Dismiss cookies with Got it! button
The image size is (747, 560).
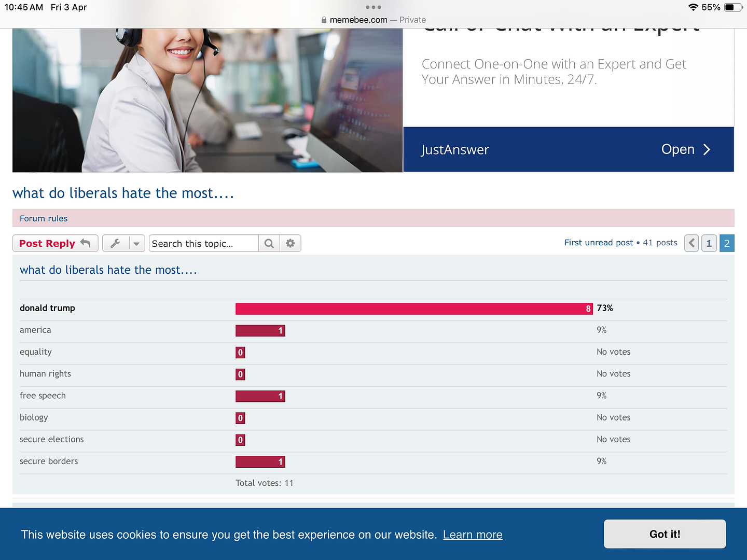coord(665,534)
